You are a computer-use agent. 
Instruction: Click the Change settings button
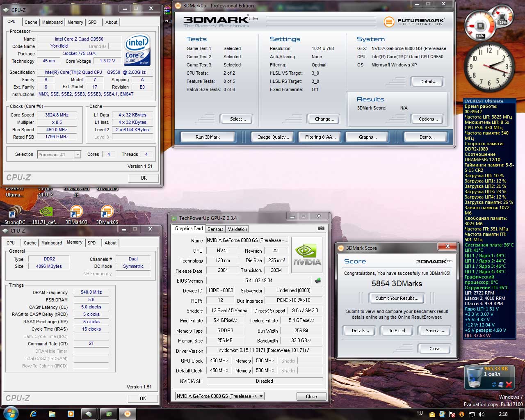tap(324, 119)
